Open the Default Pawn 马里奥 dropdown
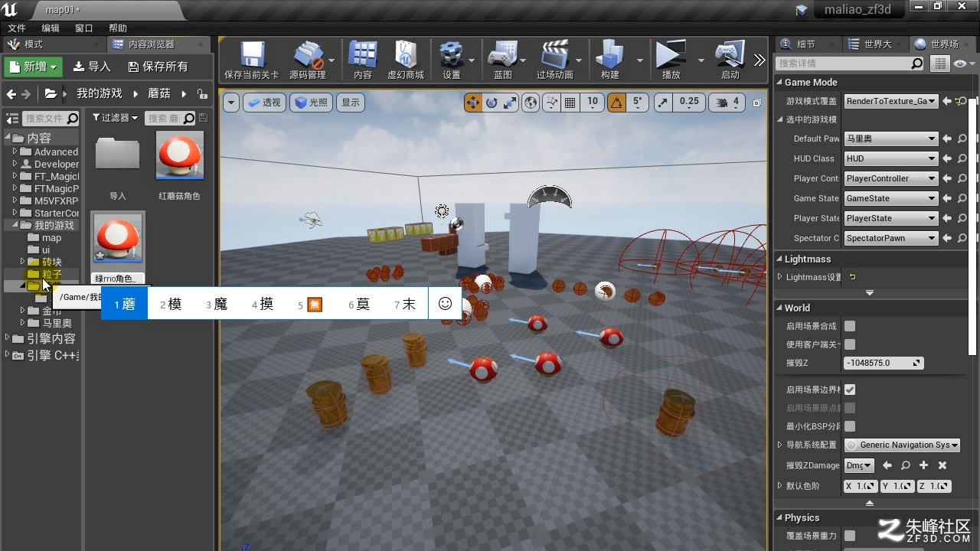 (x=891, y=139)
